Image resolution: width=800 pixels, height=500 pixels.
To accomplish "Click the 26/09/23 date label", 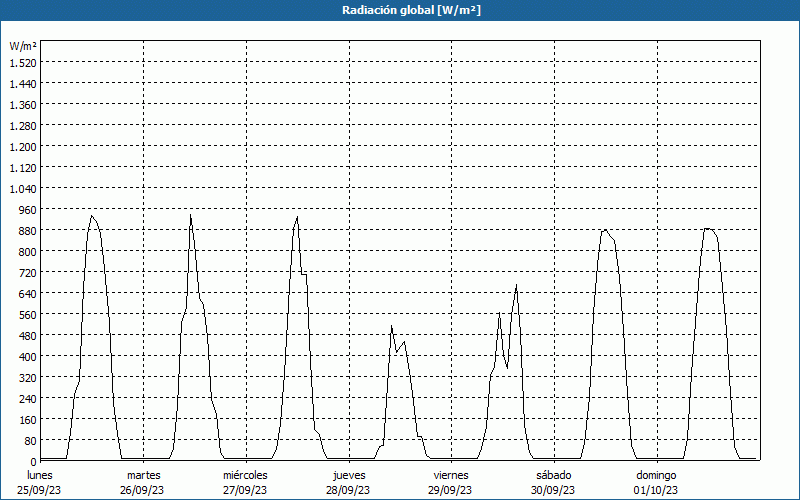I will [142, 490].
